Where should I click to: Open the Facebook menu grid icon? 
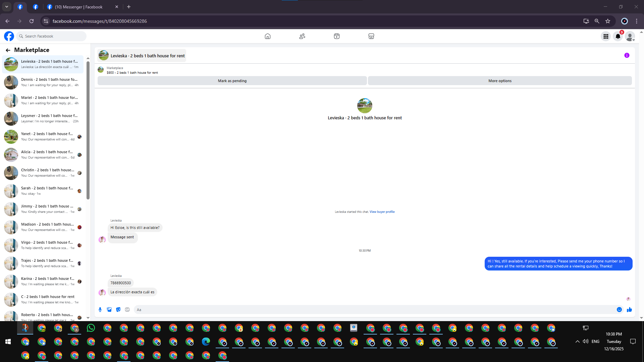click(x=606, y=36)
